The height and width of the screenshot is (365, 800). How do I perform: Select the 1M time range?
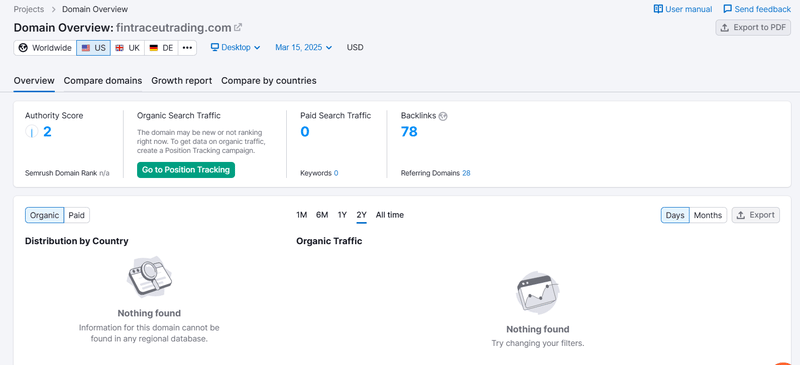pyautogui.click(x=302, y=215)
